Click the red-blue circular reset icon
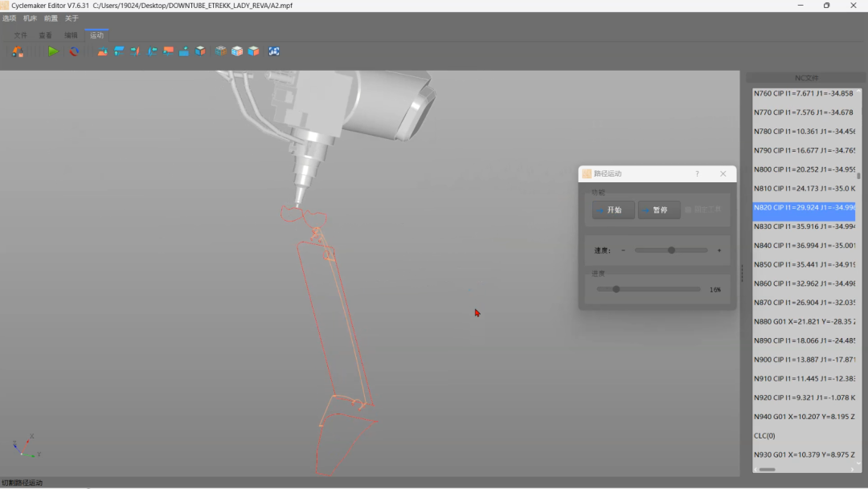Viewport: 868px width, 489px height. click(74, 51)
